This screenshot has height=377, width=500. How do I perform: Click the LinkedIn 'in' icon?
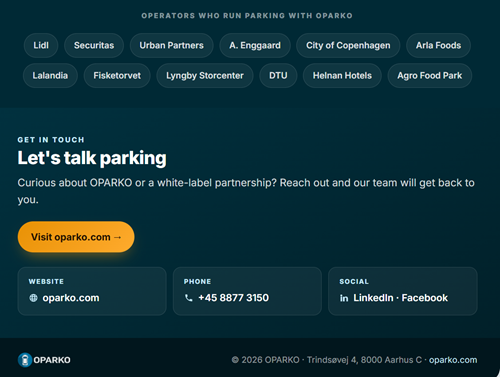point(344,298)
